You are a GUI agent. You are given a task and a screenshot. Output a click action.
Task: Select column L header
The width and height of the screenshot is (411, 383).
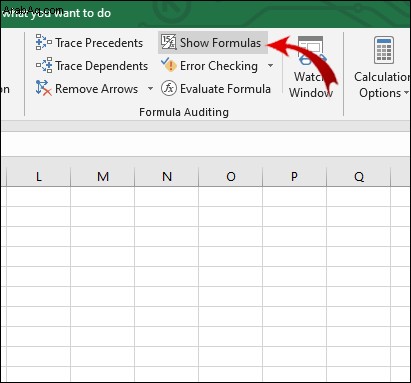[38, 176]
